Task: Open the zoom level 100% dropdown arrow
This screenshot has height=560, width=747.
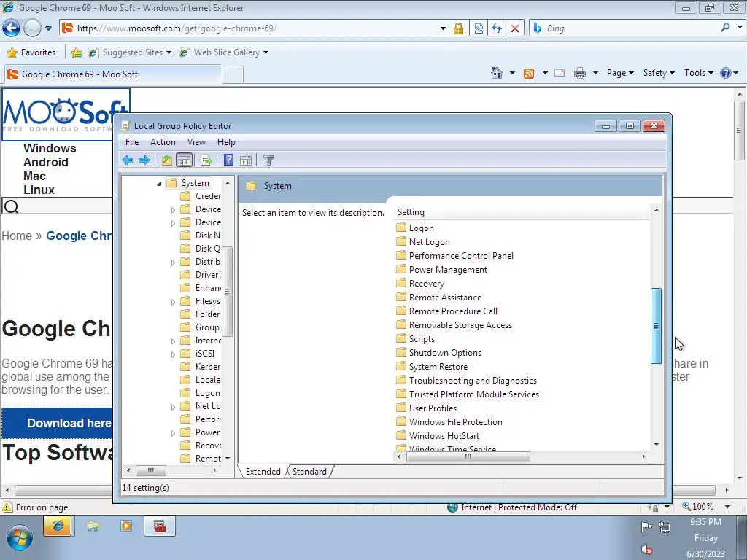Action: pos(727,507)
